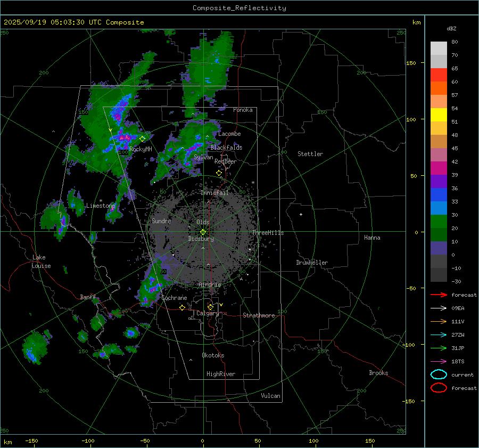This screenshot has height=448, width=479.
Task: Select the bright red 65 dBZ swatch
Action: pyautogui.click(x=439, y=75)
